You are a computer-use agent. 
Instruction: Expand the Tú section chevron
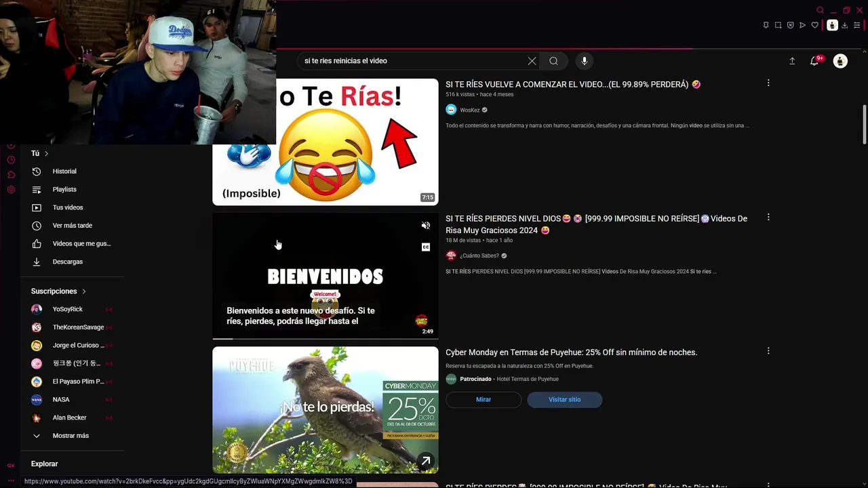coord(46,154)
